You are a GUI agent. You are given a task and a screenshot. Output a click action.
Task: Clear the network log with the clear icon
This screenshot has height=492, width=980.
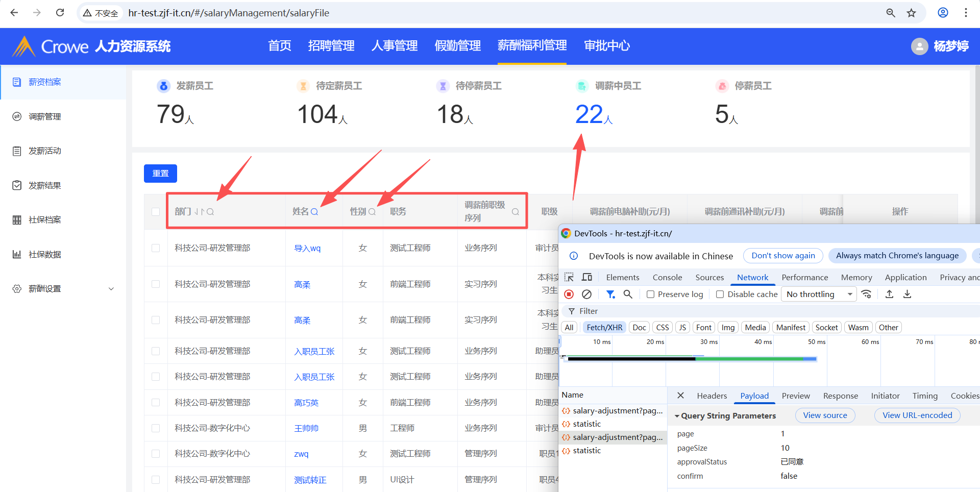pos(587,294)
